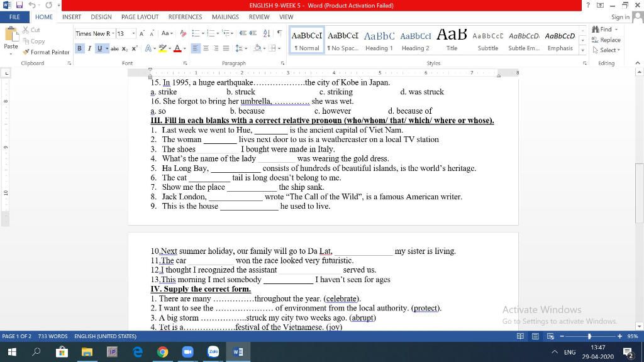Grow font size
The image size is (644, 362).
(142, 34)
